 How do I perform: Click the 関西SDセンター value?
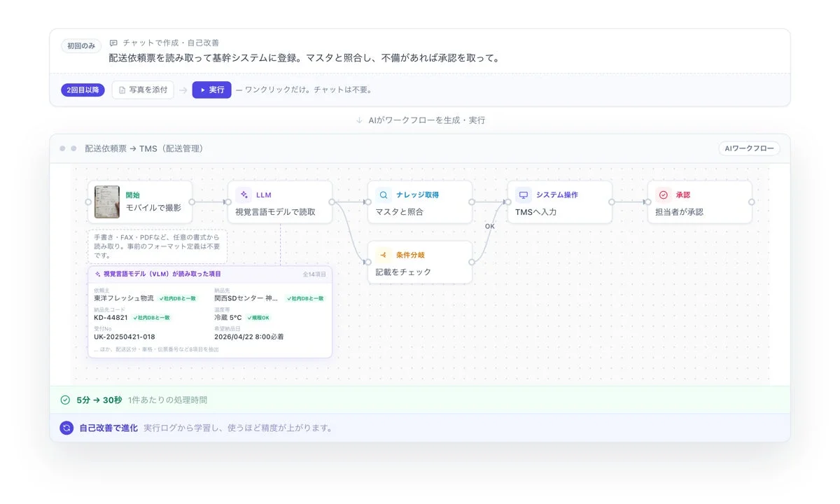tap(247, 298)
